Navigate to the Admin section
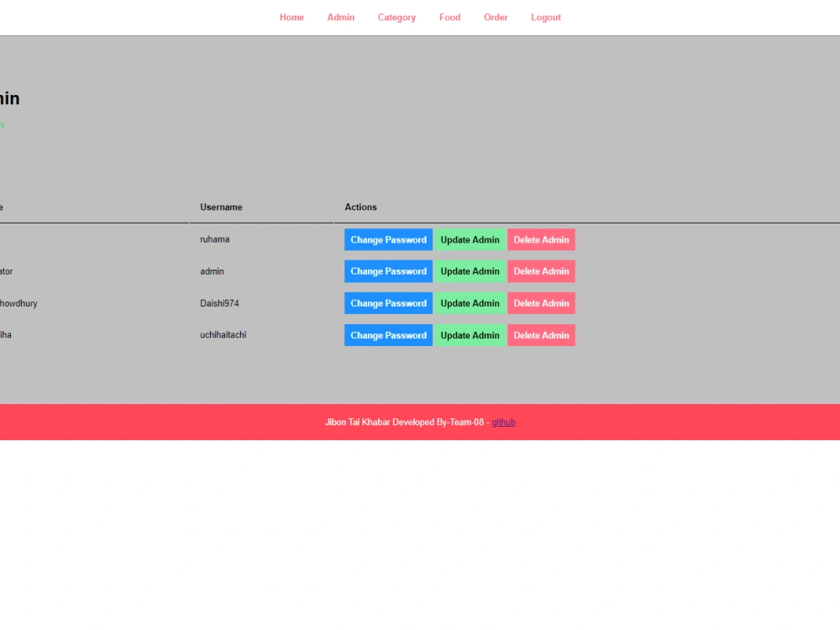840x630 pixels. 340,17
